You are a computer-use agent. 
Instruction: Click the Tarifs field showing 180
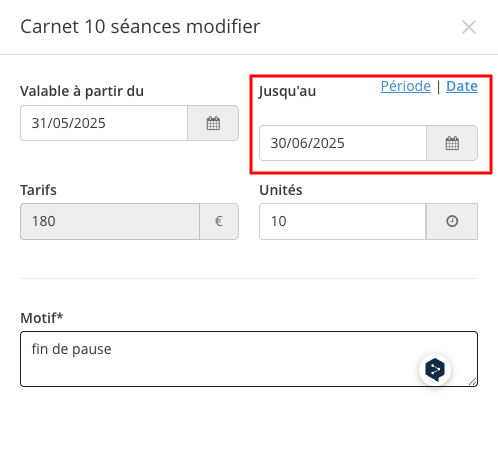pyautogui.click(x=110, y=221)
